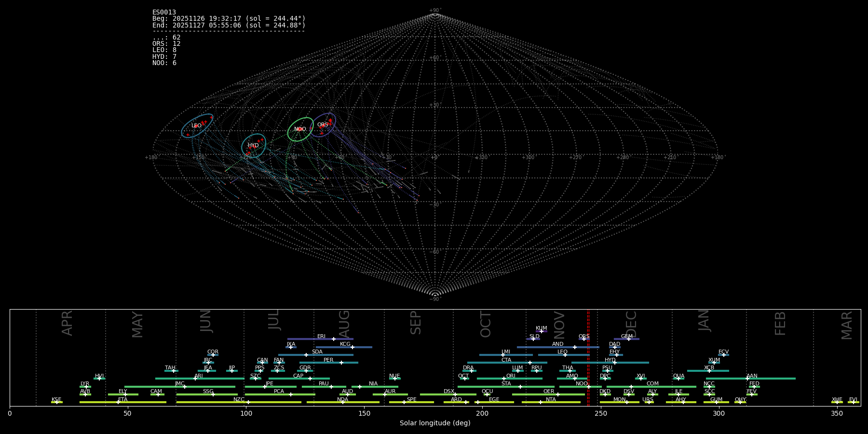The width and height of the screenshot is (868, 434).
Task: Select the 'ORS: 12' count entry
Action: point(166,44)
